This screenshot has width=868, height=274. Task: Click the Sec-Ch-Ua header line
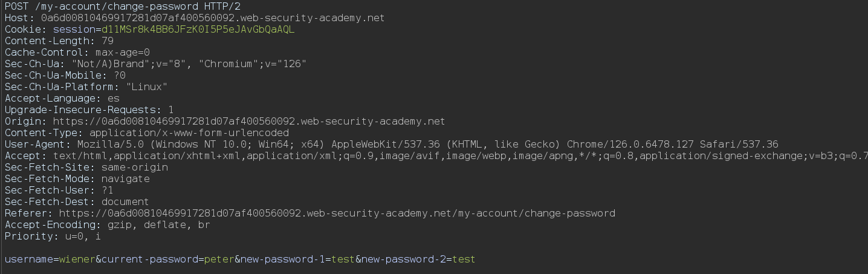(x=156, y=64)
